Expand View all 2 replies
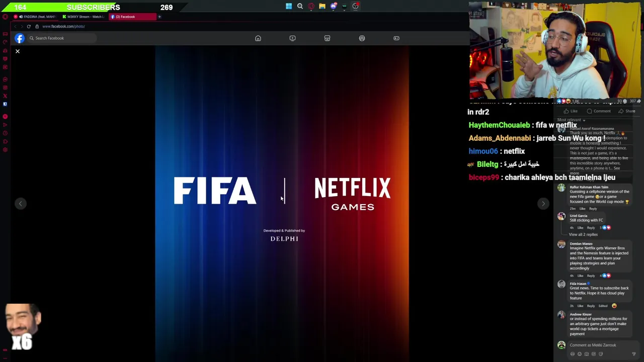Image resolution: width=644 pixels, height=362 pixels. (x=583, y=235)
